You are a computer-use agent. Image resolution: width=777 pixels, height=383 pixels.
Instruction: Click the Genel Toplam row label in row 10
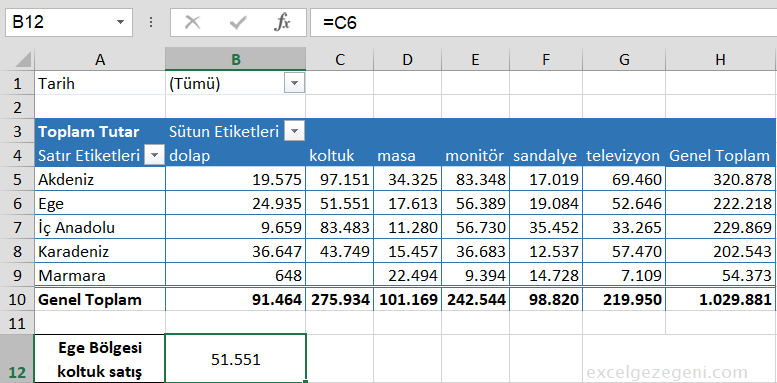[100, 299]
